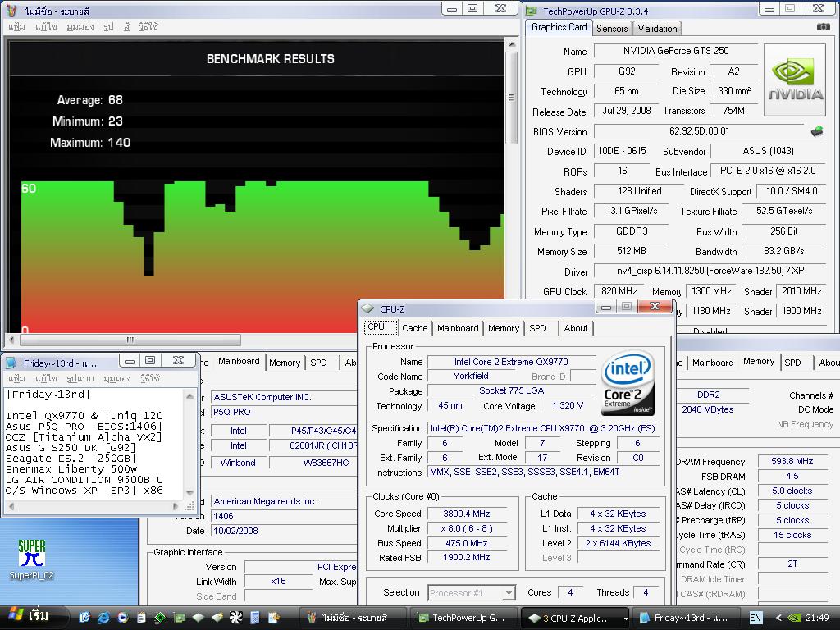Launch Windows Media Player from quick launch
This screenshot has width=840, height=630.
pyautogui.click(x=122, y=617)
